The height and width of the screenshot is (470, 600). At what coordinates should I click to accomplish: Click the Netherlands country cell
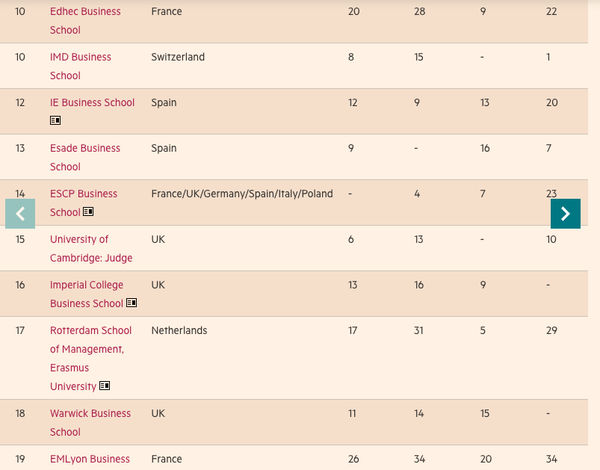[x=179, y=330]
